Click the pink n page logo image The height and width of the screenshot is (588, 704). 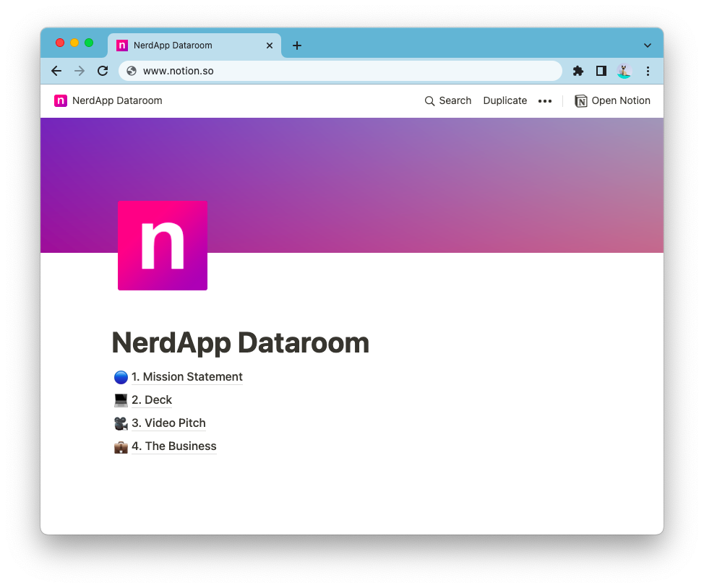tap(163, 245)
